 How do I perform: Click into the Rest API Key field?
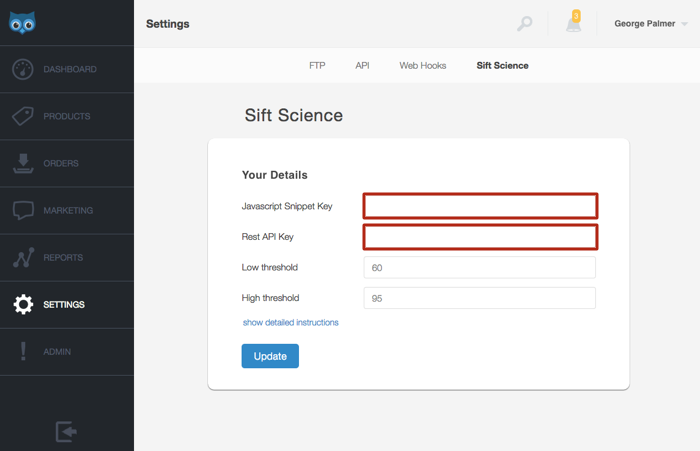pyautogui.click(x=480, y=237)
